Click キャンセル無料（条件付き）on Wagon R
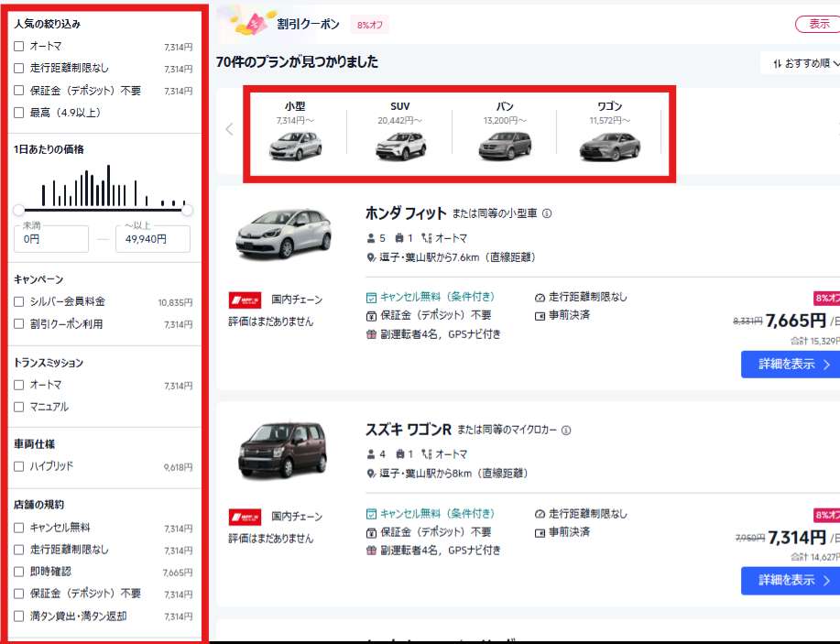 [x=437, y=514]
